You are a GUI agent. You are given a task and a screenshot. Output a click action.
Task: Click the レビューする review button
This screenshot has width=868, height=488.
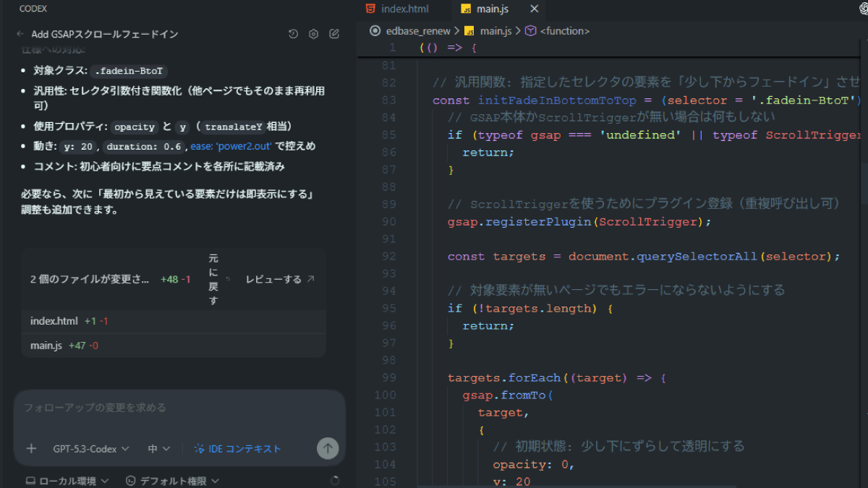point(280,279)
